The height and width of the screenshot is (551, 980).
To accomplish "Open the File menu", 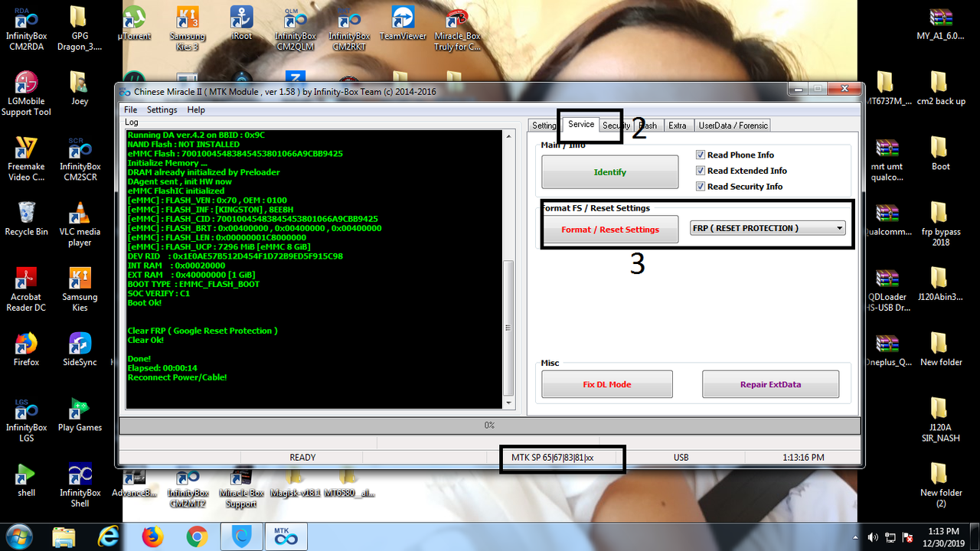I will pos(130,110).
